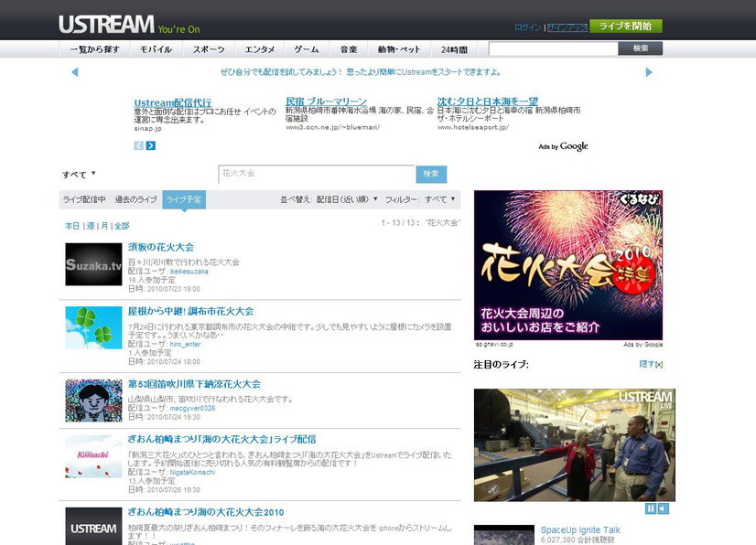Open the 屋根から中継! 調布市花火大会 listing
The height and width of the screenshot is (545, 756).
point(191,311)
